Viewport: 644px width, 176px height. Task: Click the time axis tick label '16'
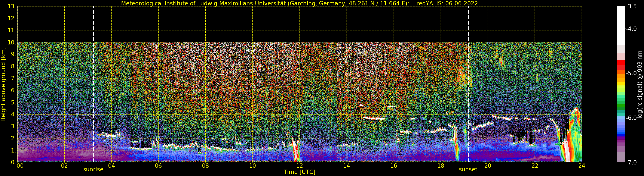394,166
